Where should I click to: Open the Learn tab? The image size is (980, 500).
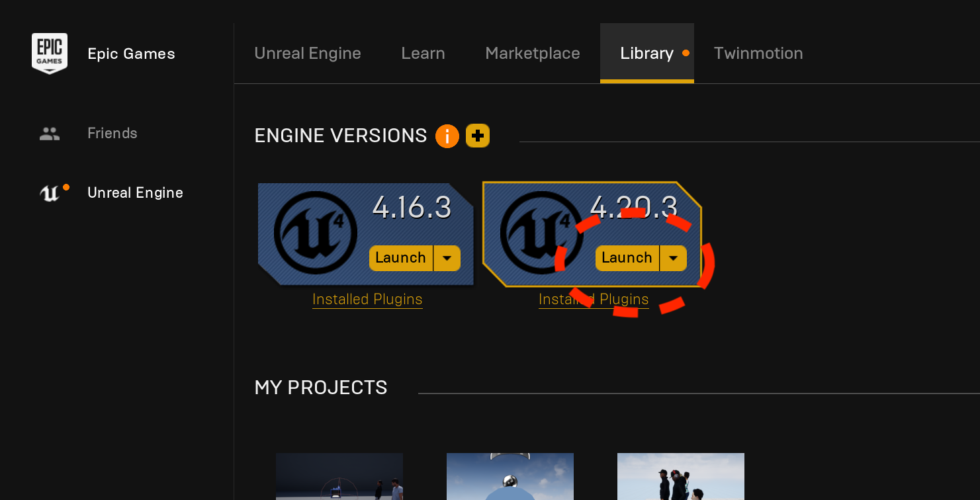point(423,53)
